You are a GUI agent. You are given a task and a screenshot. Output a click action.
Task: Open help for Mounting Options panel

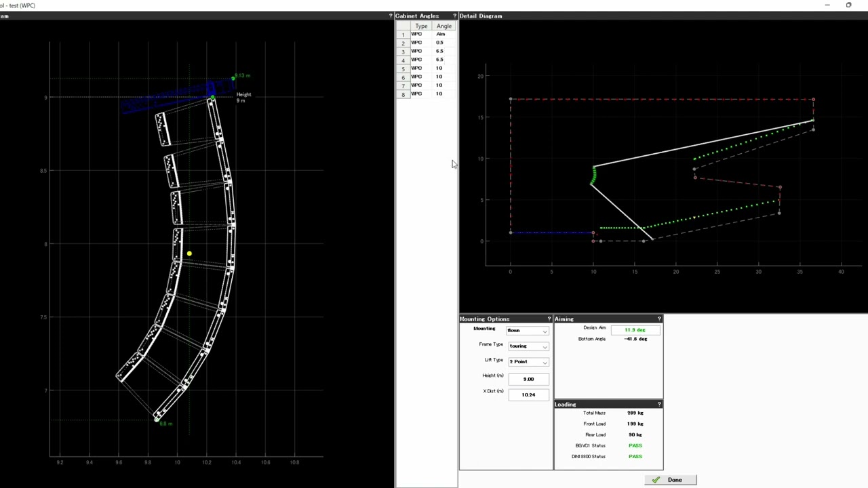click(x=549, y=319)
